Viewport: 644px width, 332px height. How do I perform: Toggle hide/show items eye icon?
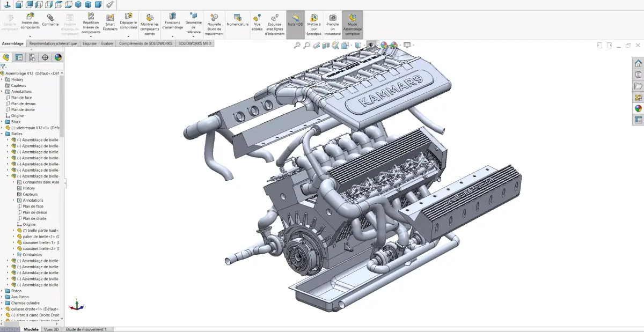371,46
